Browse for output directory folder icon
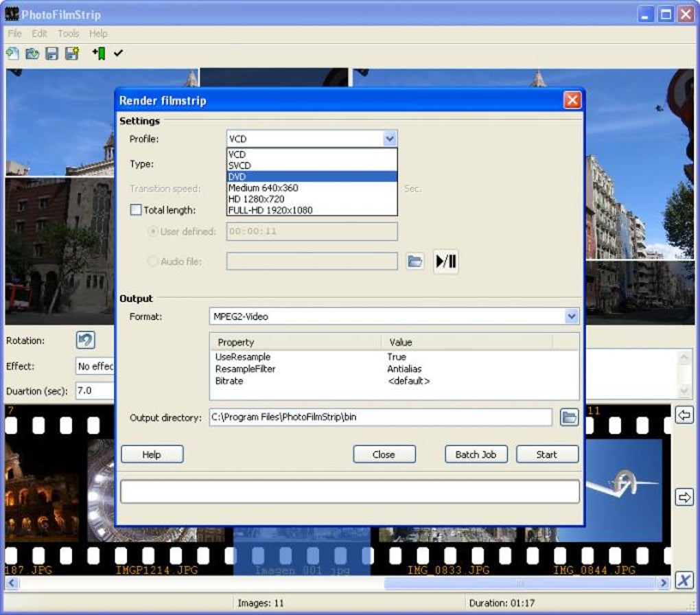This screenshot has width=700, height=615. point(569,417)
